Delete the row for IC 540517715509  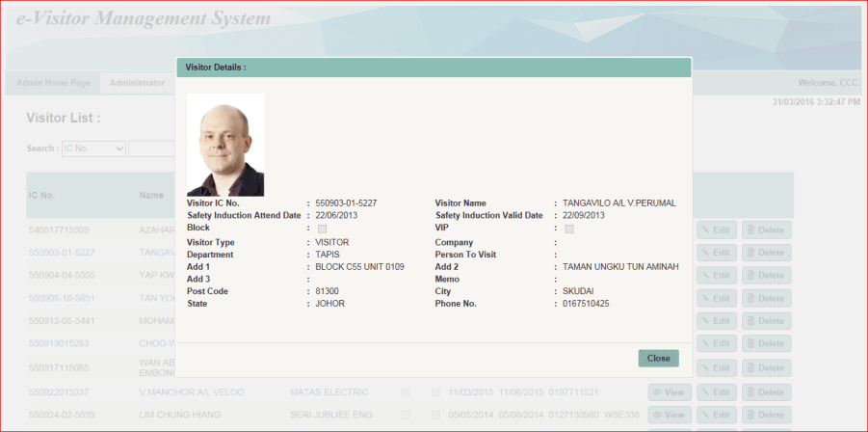[x=766, y=229]
